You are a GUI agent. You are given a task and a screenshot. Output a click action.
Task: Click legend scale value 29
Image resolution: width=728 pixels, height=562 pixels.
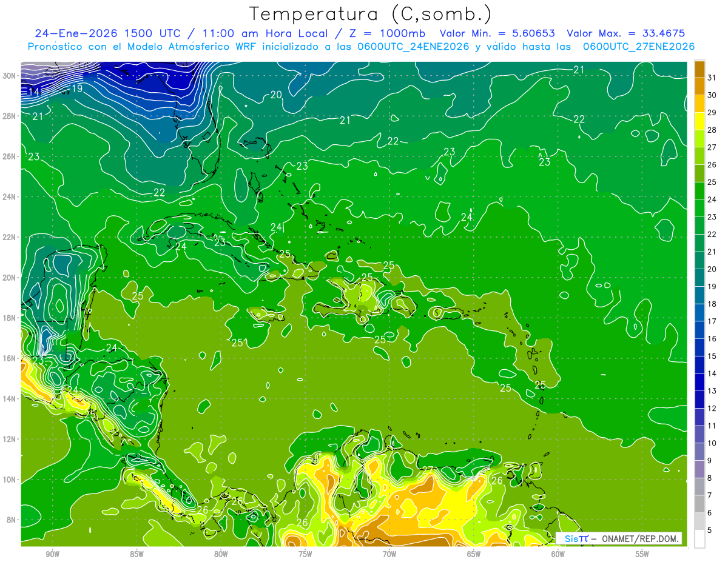click(x=712, y=113)
